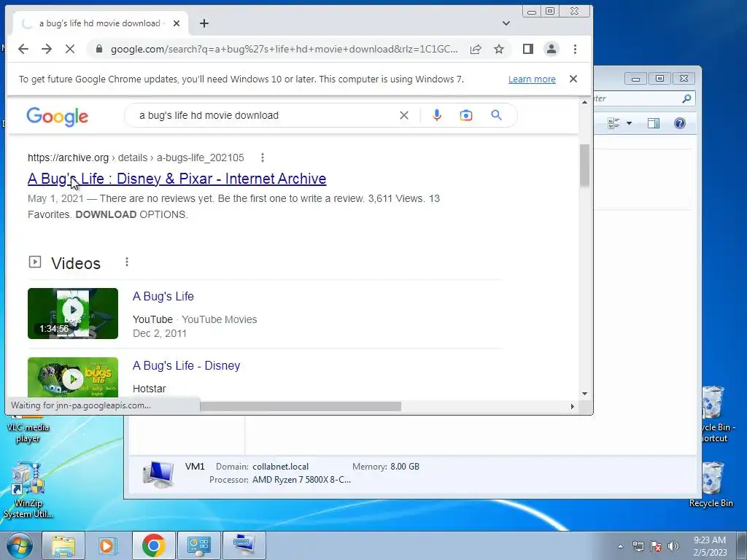This screenshot has height=560, width=747.
Task: Open WinZip System Utilities desktop shortcut
Action: 28,491
